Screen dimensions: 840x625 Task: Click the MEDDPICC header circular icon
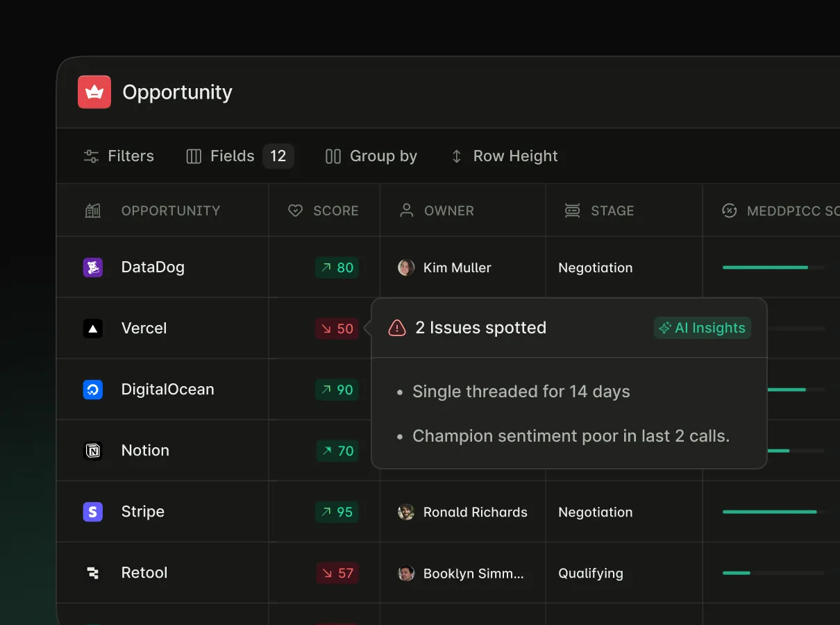[729, 210]
